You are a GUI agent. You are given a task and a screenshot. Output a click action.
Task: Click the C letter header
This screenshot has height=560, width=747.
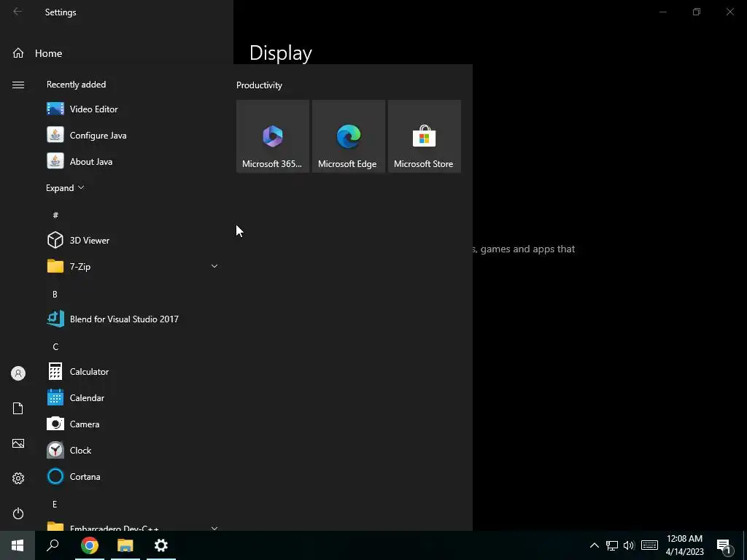point(55,346)
